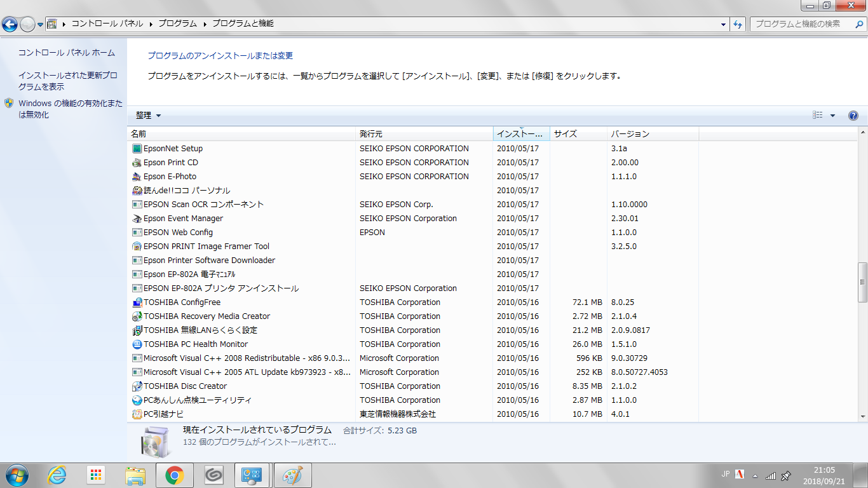Click the Epson Print CD icon

coord(137,163)
